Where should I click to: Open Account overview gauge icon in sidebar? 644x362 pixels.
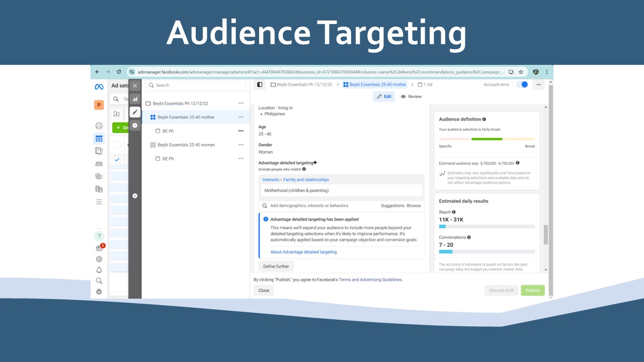click(x=99, y=126)
